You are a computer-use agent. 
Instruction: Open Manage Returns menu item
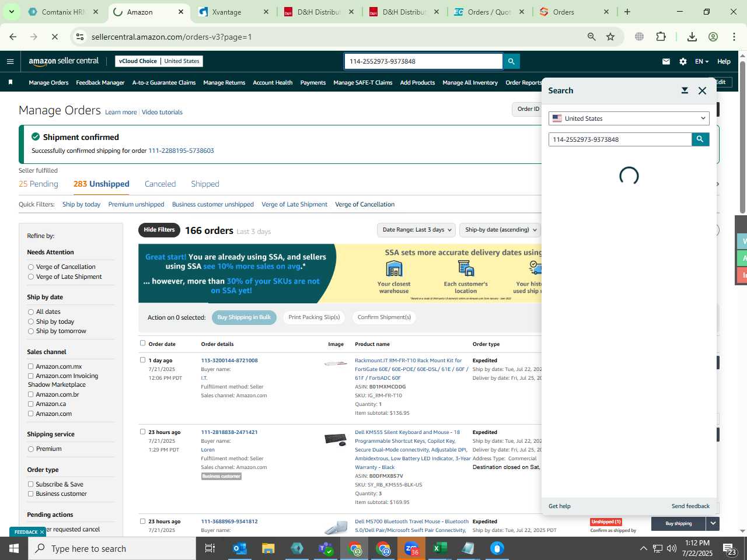point(224,83)
